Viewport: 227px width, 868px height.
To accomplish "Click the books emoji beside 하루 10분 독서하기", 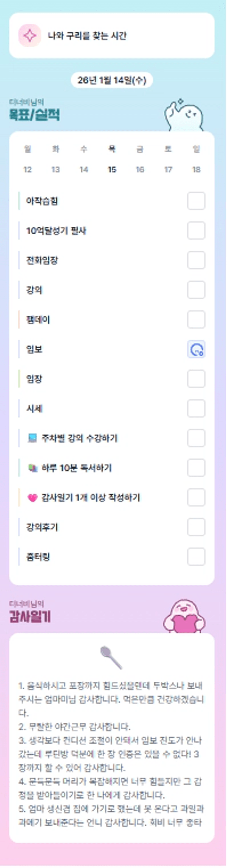I will (x=32, y=468).
